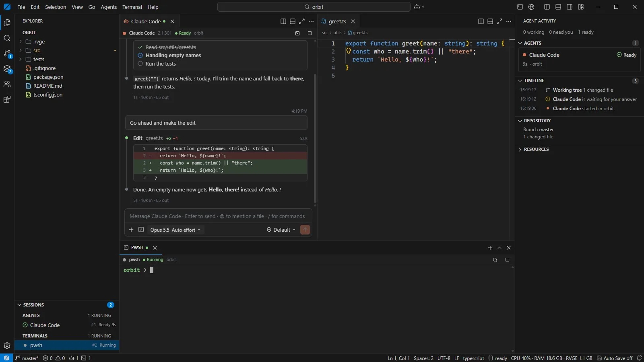Expand the tests folder
This screenshot has width=644, height=362.
click(x=67, y=59)
